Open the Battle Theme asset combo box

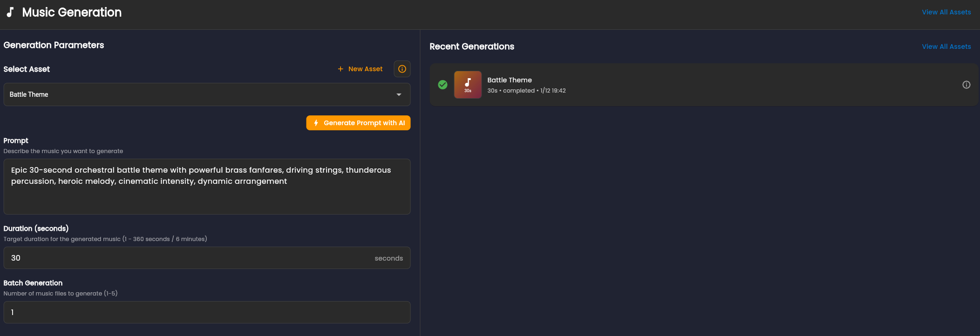click(200, 94)
